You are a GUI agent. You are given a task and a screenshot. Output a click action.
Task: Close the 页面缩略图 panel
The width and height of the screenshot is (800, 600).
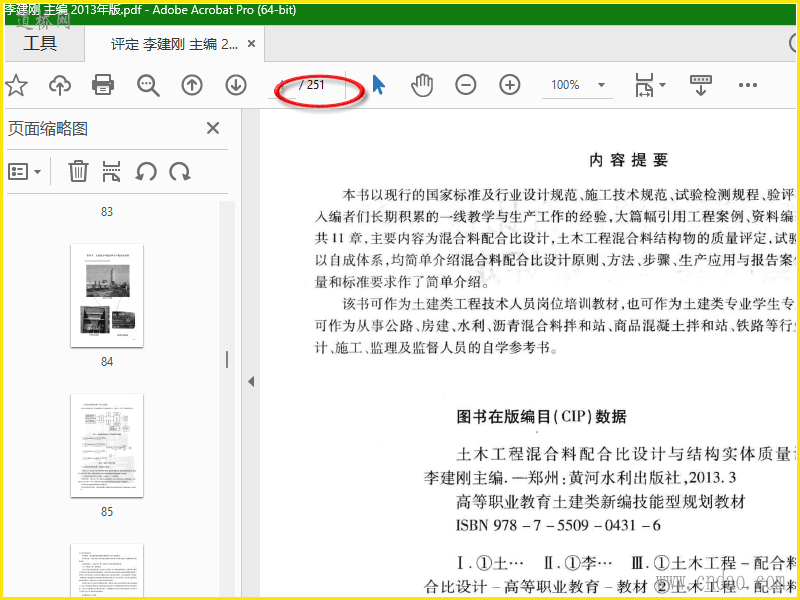coord(213,128)
